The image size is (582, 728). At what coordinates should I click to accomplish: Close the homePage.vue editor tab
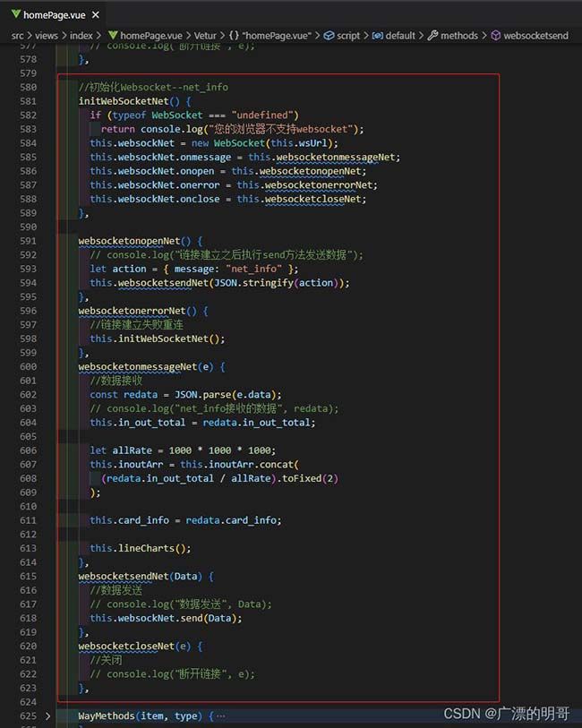pos(94,14)
